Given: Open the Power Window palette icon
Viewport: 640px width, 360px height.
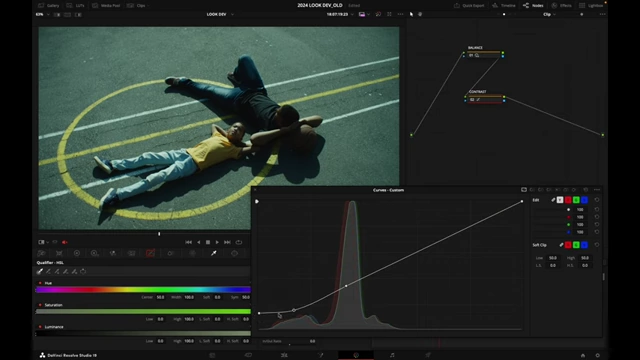Looking at the screenshot, I should click(x=234, y=253).
